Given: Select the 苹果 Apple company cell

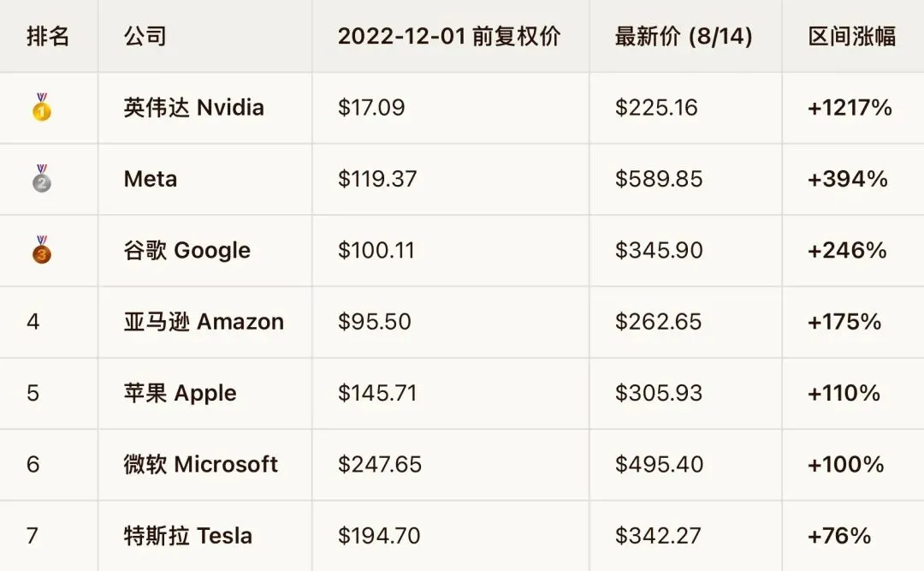Looking at the screenshot, I should [x=205, y=394].
